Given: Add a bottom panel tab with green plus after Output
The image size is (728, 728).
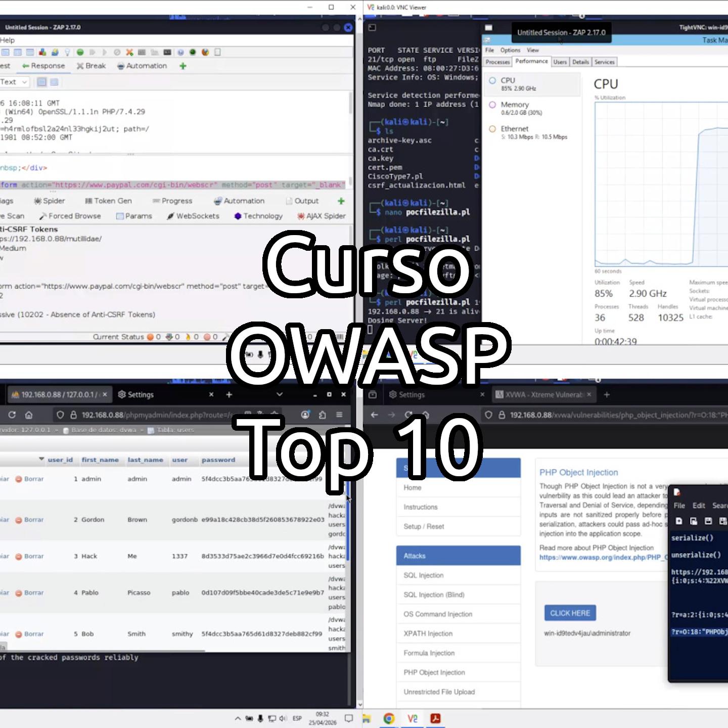Looking at the screenshot, I should [341, 201].
